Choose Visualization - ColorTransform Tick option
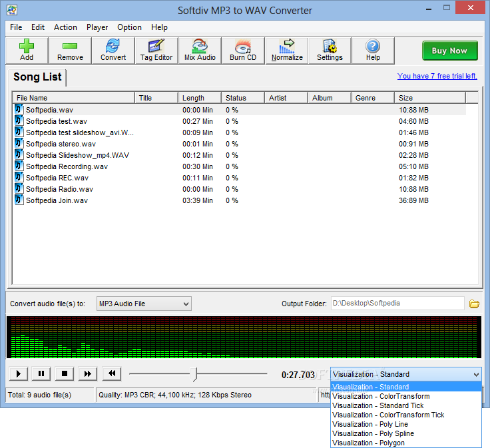The image size is (490, 448). click(406, 415)
